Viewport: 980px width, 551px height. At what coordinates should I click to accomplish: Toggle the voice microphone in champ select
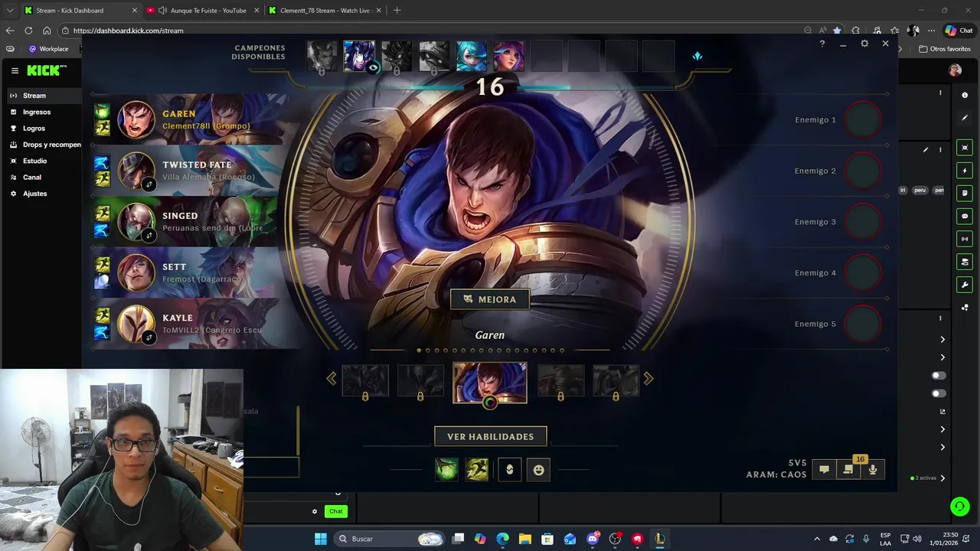pyautogui.click(x=873, y=470)
